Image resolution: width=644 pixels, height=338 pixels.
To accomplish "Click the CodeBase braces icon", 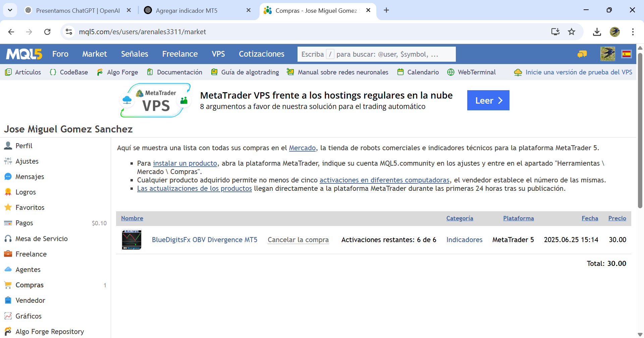I will click(x=53, y=72).
